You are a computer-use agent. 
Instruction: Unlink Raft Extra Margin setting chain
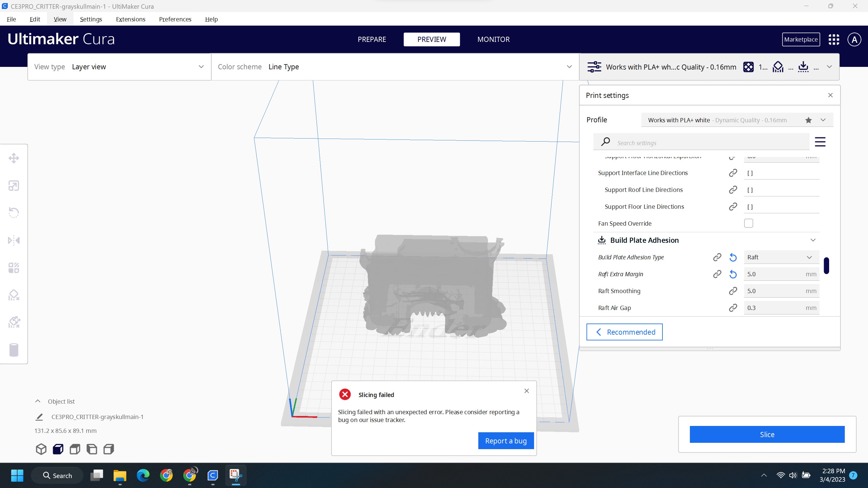[717, 274]
